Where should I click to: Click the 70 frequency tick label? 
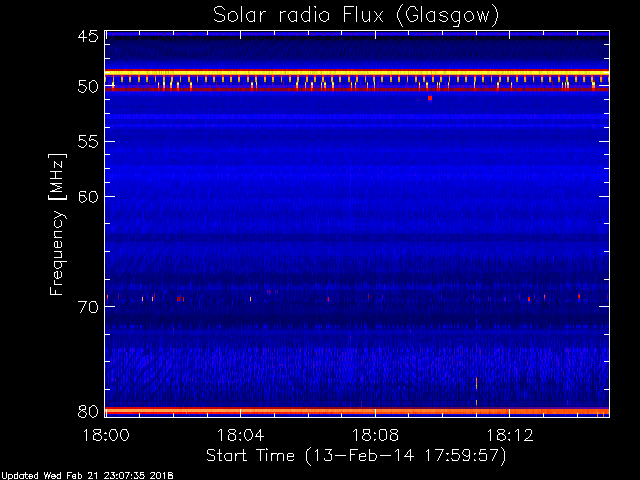88,307
